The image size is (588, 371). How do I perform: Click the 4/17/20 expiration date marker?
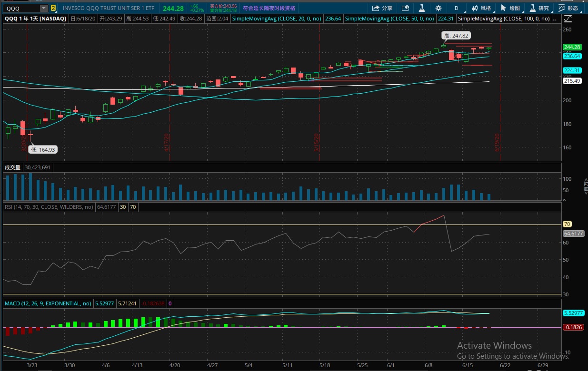(167, 142)
